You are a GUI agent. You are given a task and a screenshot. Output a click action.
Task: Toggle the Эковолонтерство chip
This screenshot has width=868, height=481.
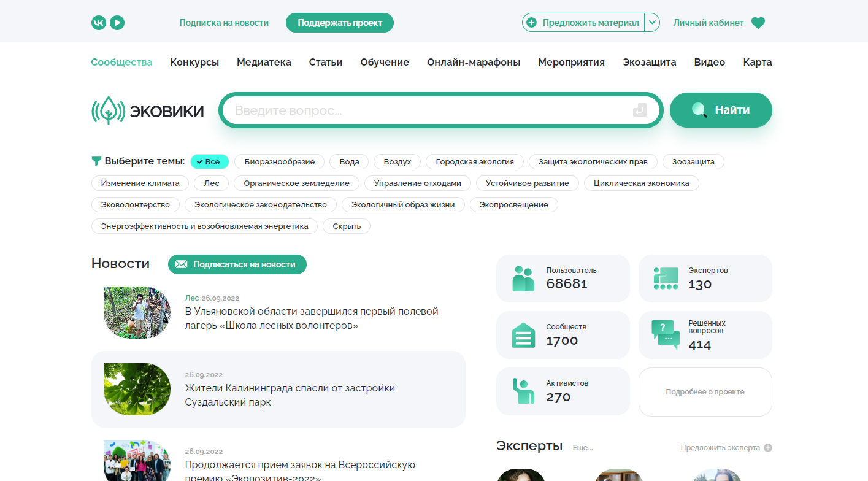[136, 204]
